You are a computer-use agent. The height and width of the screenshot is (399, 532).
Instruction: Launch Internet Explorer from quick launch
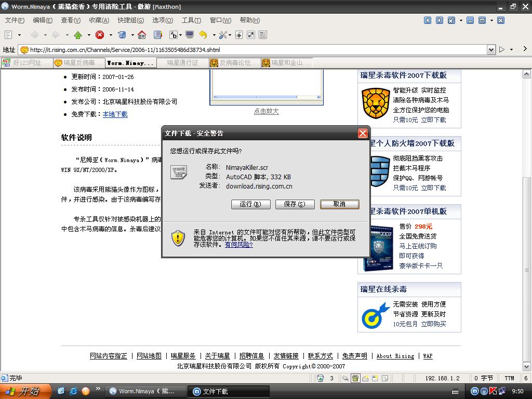point(73,391)
